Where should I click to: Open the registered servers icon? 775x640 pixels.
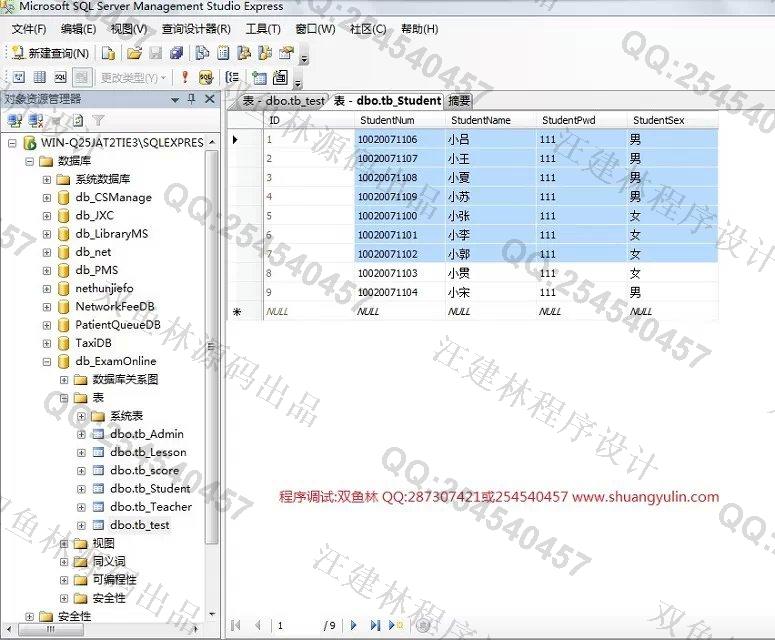[202, 52]
